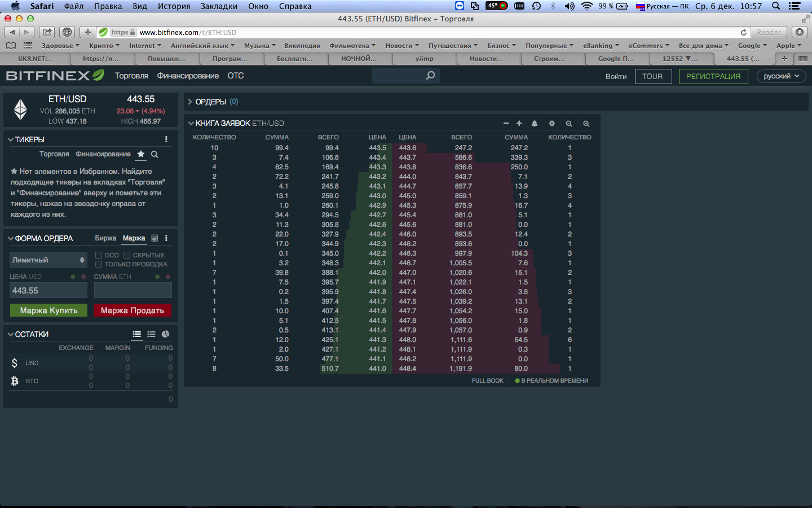
Task: Click the ЦЕНА USD price input field
Action: point(48,290)
